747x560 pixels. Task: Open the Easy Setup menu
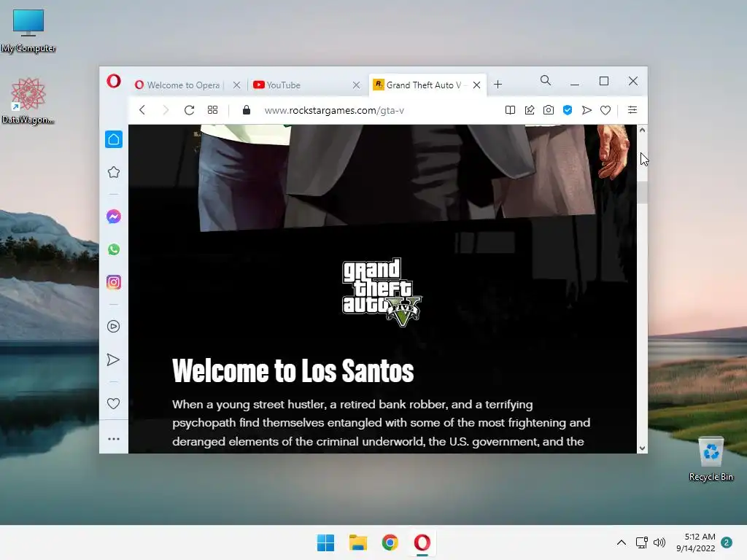point(632,110)
